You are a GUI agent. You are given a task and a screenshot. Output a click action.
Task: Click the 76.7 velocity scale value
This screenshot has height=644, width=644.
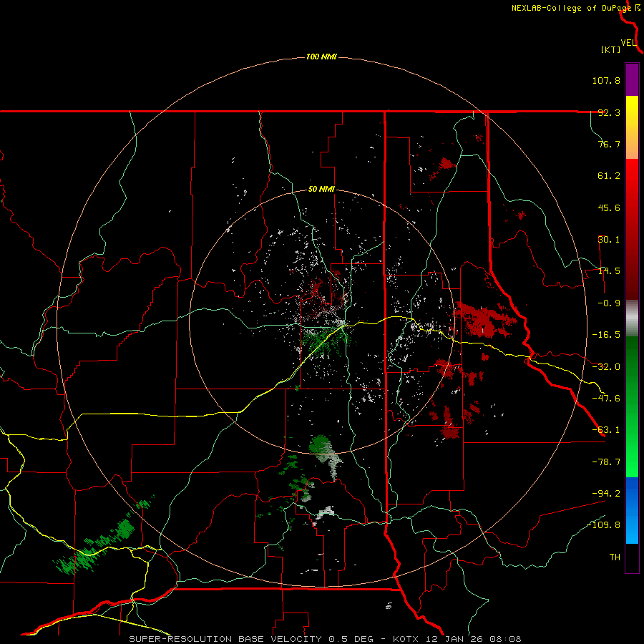[609, 144]
